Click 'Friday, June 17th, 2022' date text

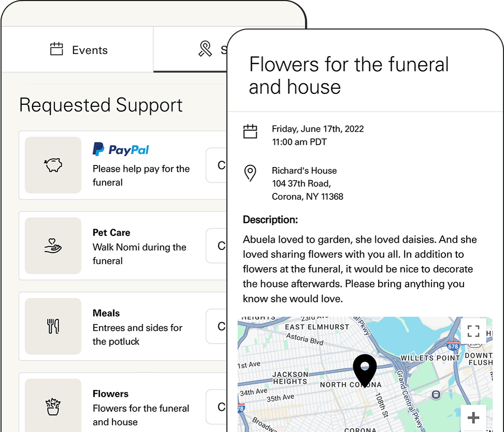click(x=318, y=129)
